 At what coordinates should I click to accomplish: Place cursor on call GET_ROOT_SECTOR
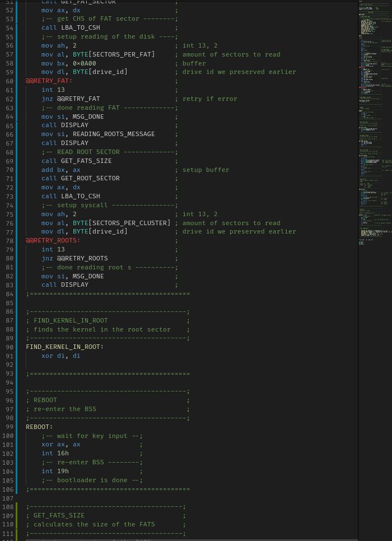[80, 178]
